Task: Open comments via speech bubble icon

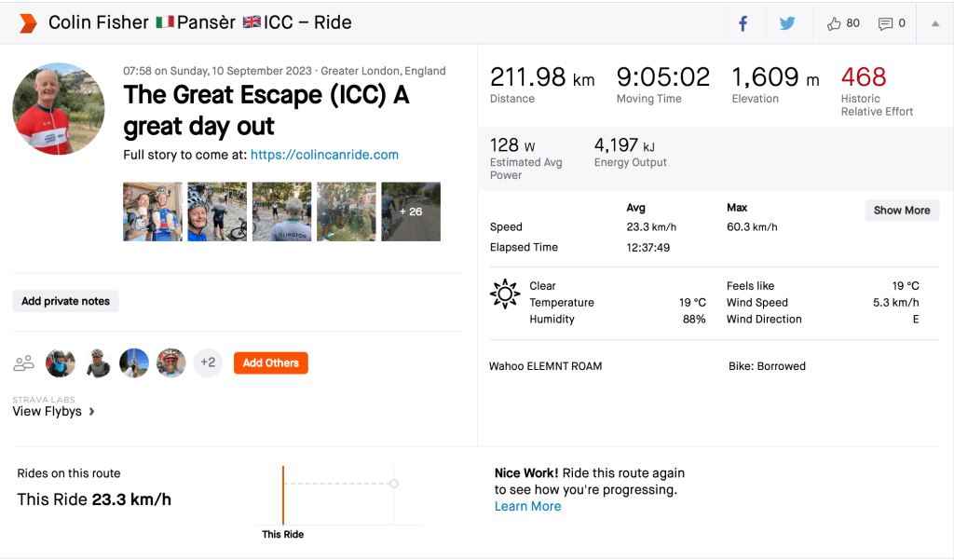Action: [885, 23]
